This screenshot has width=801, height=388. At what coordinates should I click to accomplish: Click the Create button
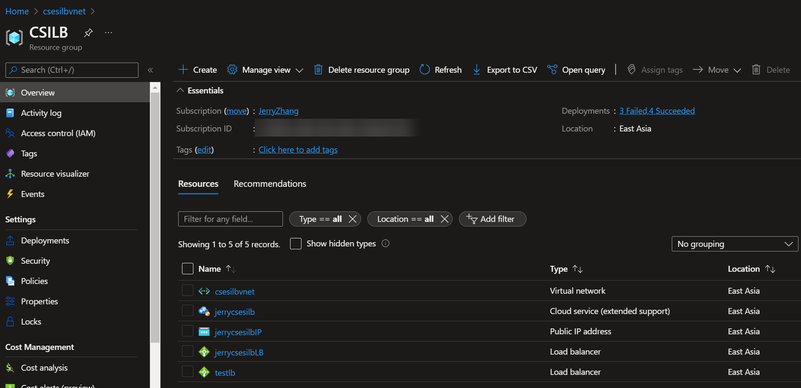[197, 70]
